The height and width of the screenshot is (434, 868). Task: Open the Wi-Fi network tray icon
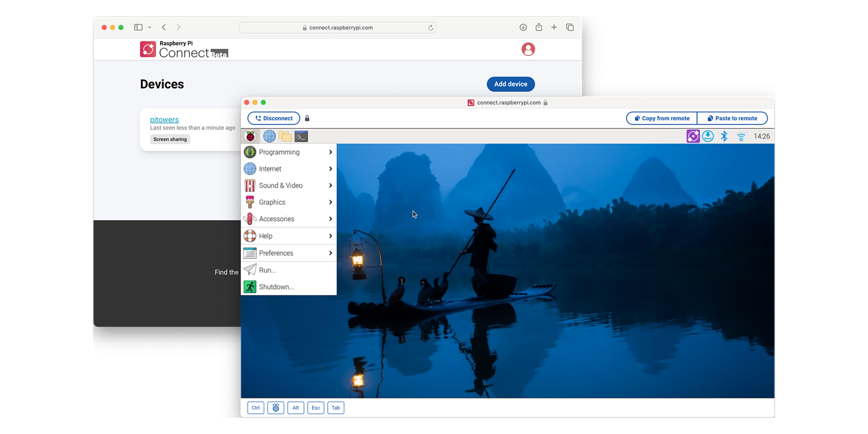pyautogui.click(x=741, y=137)
